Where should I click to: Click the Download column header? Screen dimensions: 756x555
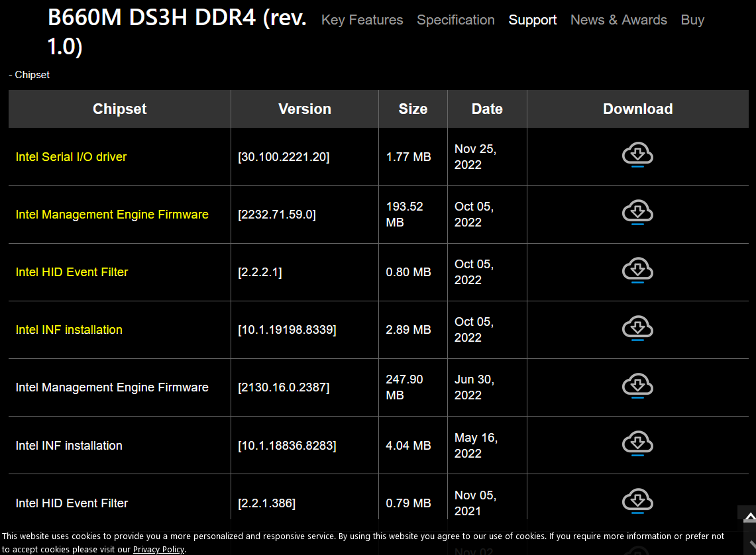638,109
